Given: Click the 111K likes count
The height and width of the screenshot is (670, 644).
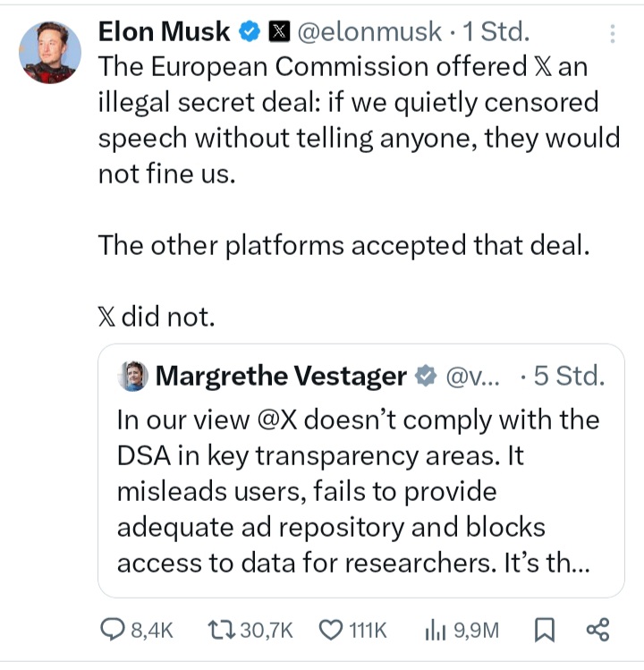Looking at the screenshot, I should 367,631.
